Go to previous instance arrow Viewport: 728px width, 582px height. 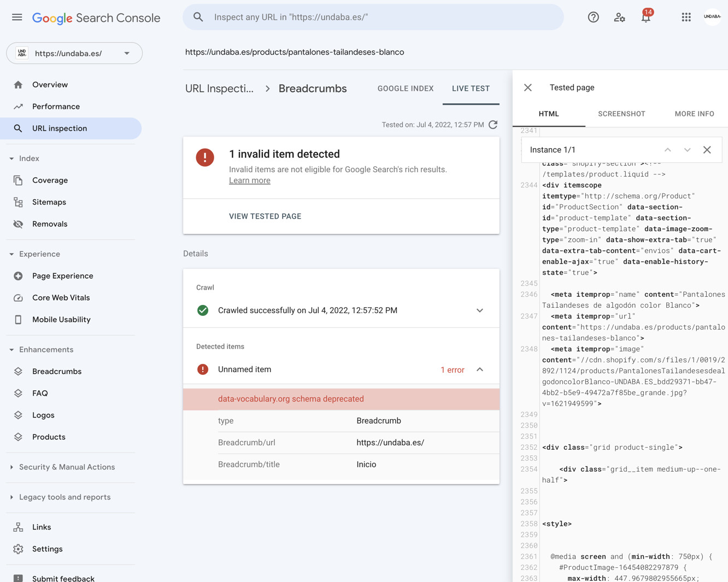(667, 150)
